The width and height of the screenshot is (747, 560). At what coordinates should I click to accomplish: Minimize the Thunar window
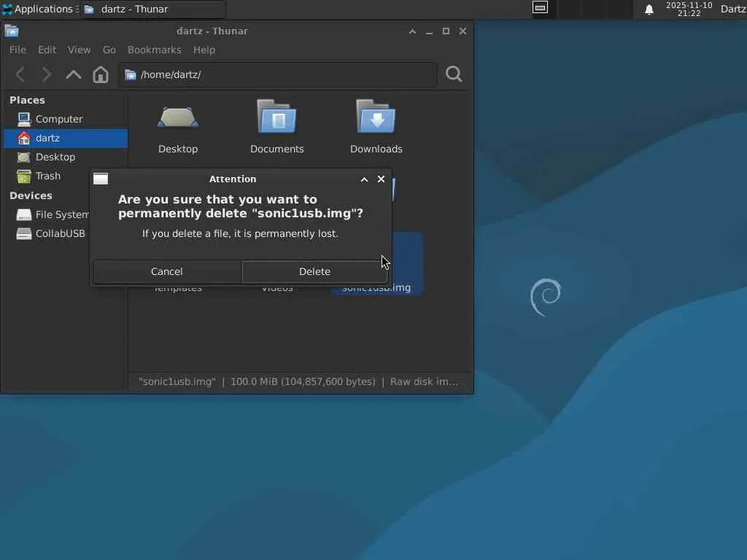click(429, 31)
